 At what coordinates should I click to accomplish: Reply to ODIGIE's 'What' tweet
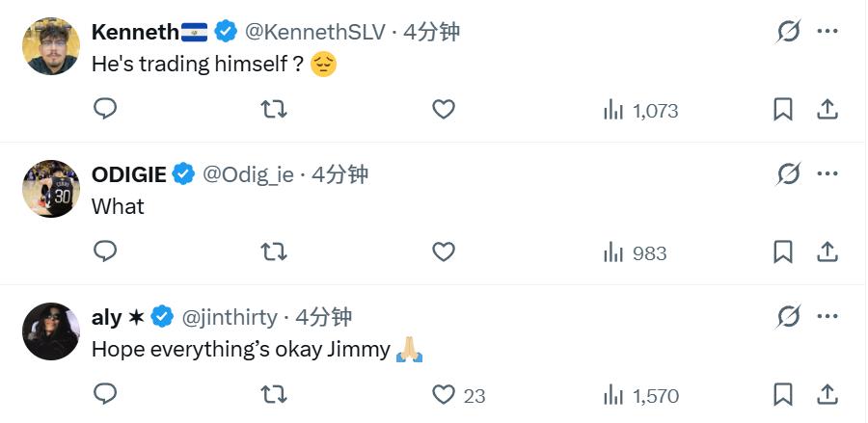pyautogui.click(x=105, y=251)
